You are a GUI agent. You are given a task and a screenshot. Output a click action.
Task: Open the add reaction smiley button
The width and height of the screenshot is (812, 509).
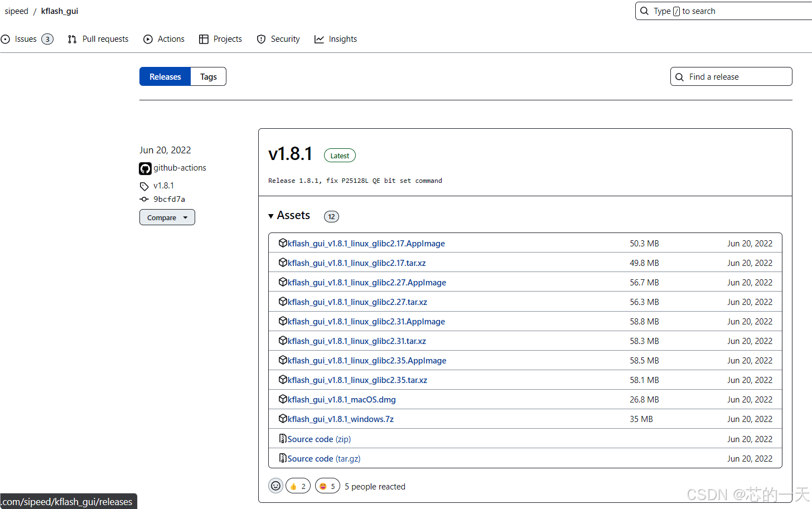(275, 486)
